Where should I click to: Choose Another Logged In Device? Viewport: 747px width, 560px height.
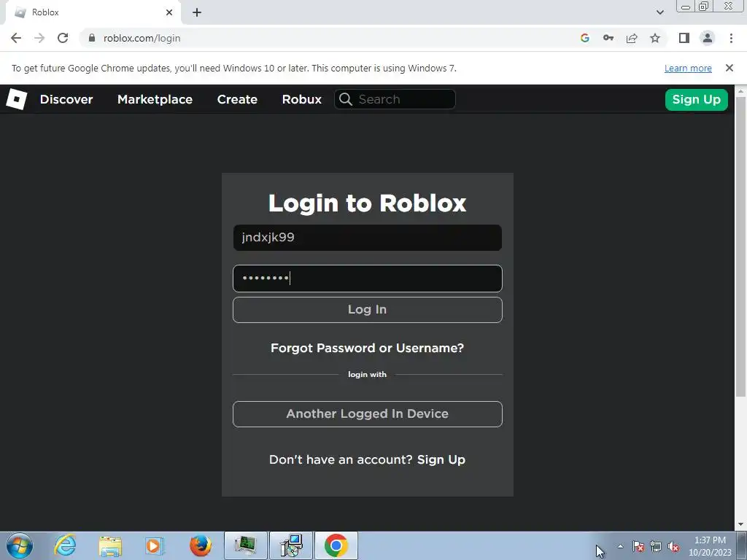368,414
